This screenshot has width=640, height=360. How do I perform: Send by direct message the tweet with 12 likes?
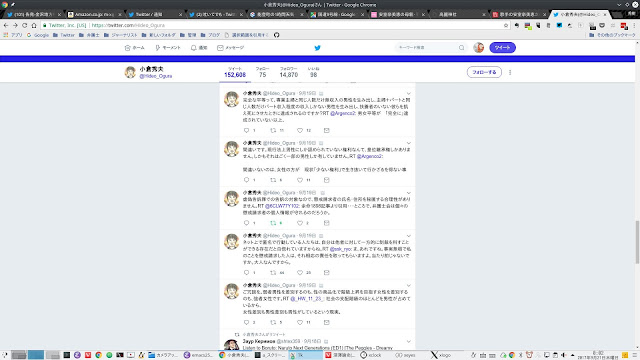coord(327,131)
